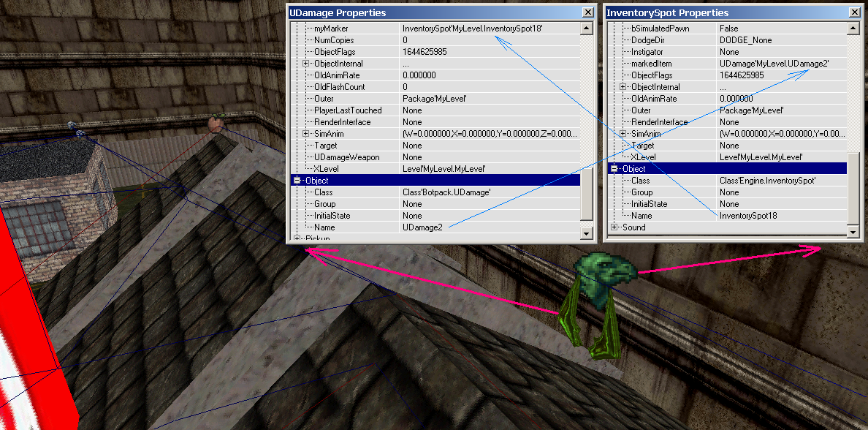Click value Class'Botpack.UDamage'
Viewport: 868px width, 430px height.
(x=446, y=192)
